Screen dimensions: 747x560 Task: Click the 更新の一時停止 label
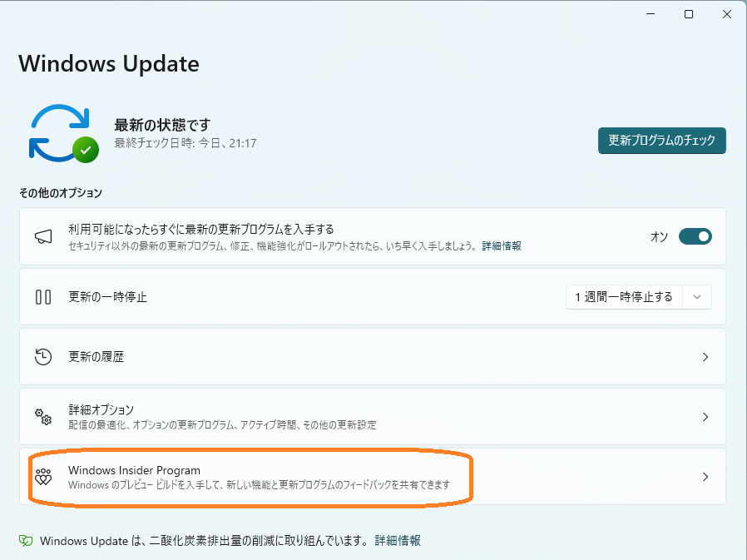point(107,297)
